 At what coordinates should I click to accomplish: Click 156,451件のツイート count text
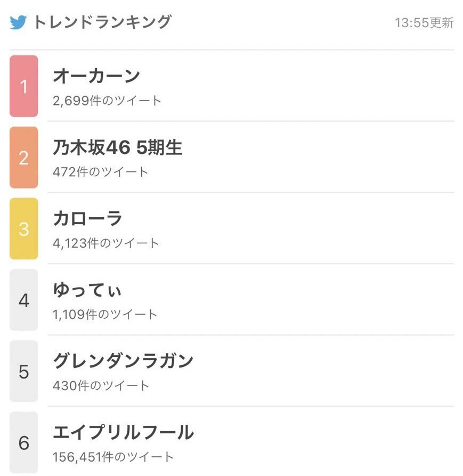click(113, 457)
